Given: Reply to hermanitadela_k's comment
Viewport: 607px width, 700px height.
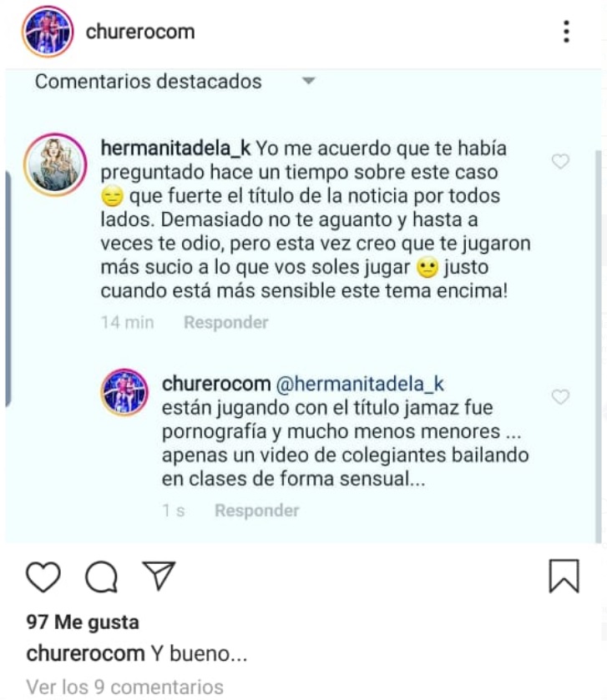Looking at the screenshot, I should [x=226, y=322].
